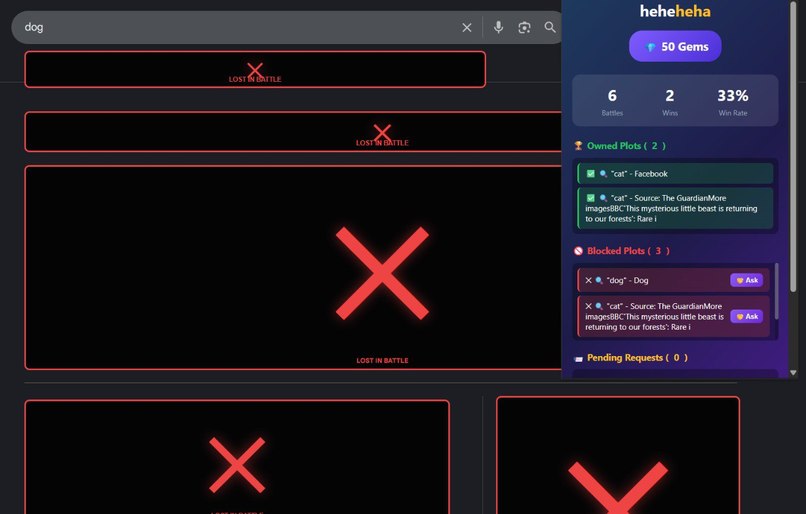Viewport: 806px width, 514px height.
Task: Toggle the green checkbox on owned "cat" Guardian plot
Action: click(x=591, y=198)
